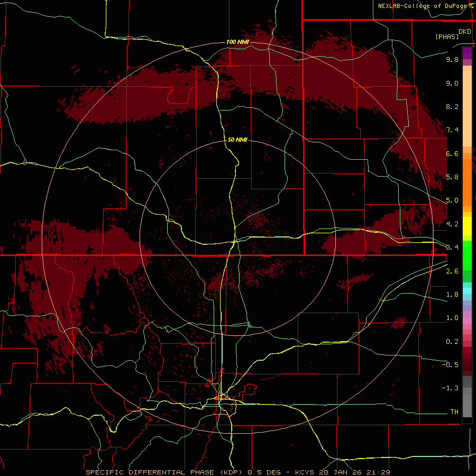This screenshot has height=476, width=476.
Task: Click the 4.2 value on color scale
Action: [x=452, y=224]
